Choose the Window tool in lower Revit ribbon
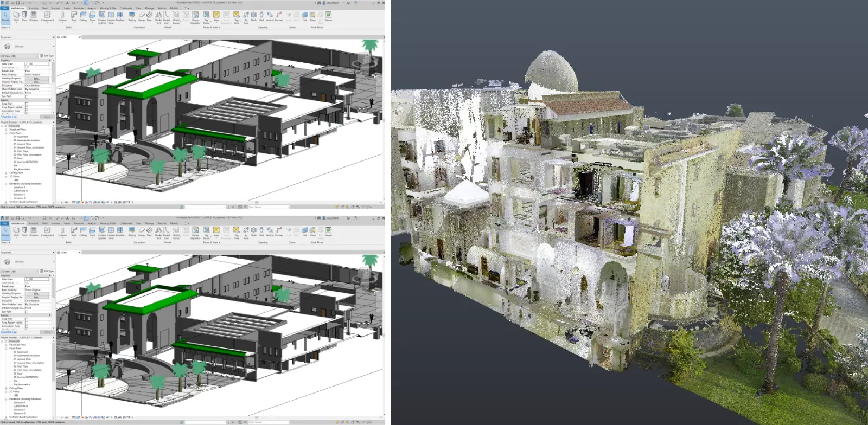 pyautogui.click(x=34, y=231)
